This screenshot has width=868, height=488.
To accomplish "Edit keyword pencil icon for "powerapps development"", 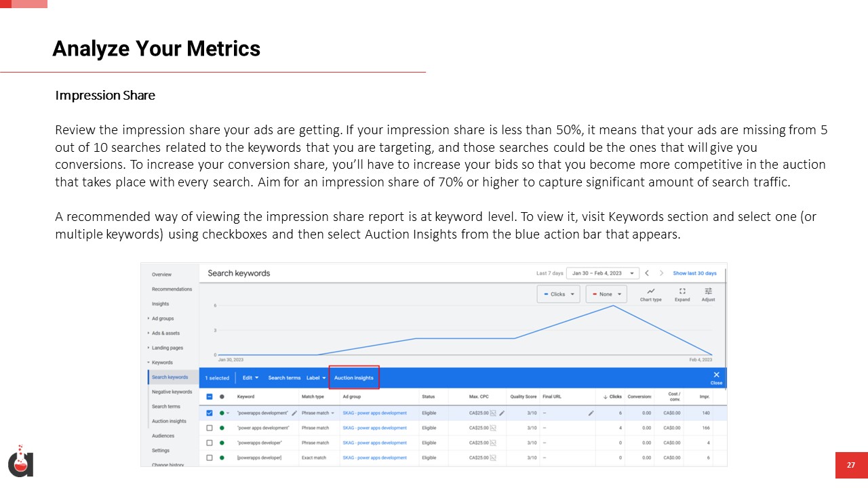I will pyautogui.click(x=294, y=413).
